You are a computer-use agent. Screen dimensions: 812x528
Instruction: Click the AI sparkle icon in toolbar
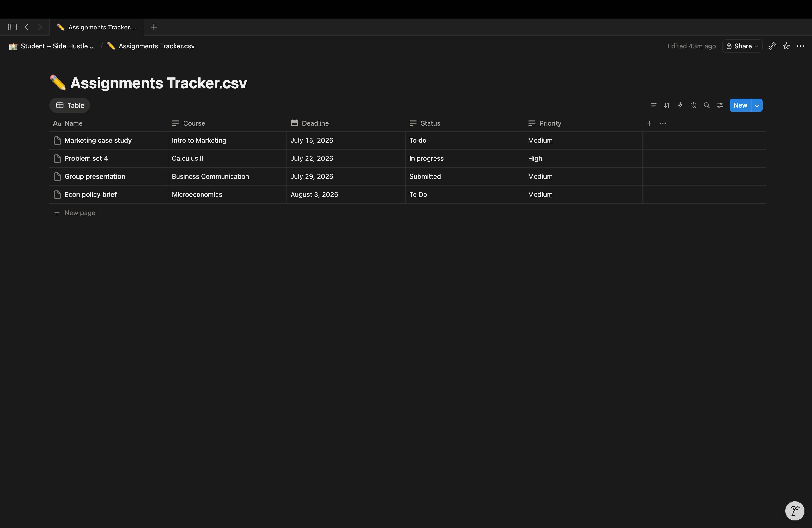[x=693, y=105]
